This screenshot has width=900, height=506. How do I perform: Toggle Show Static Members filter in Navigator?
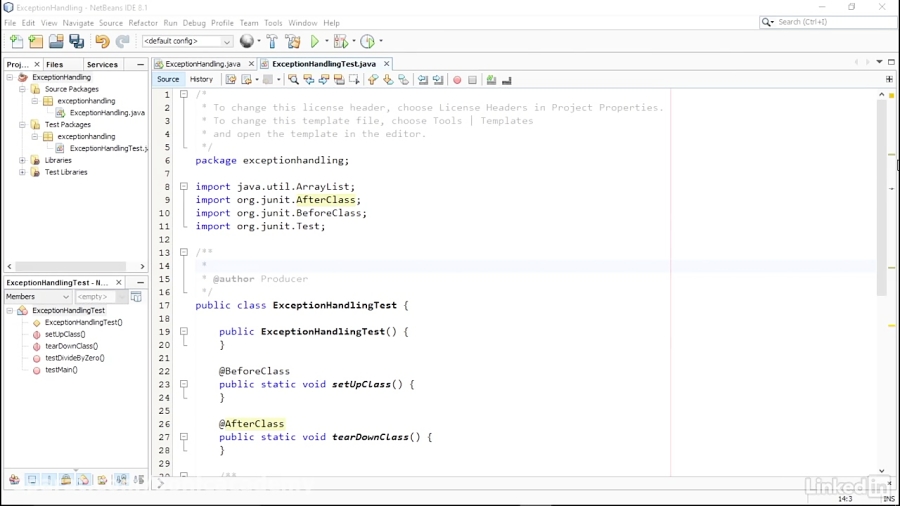[x=49, y=480]
